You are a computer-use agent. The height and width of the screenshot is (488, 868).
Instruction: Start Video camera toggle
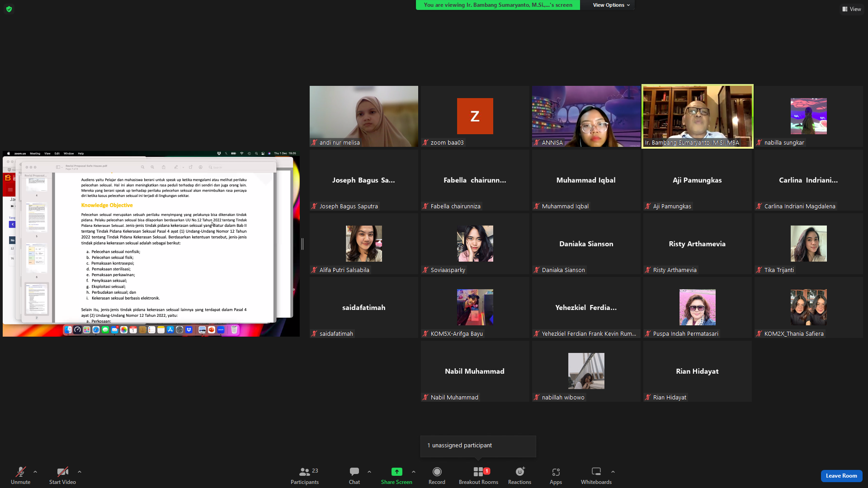tap(62, 475)
